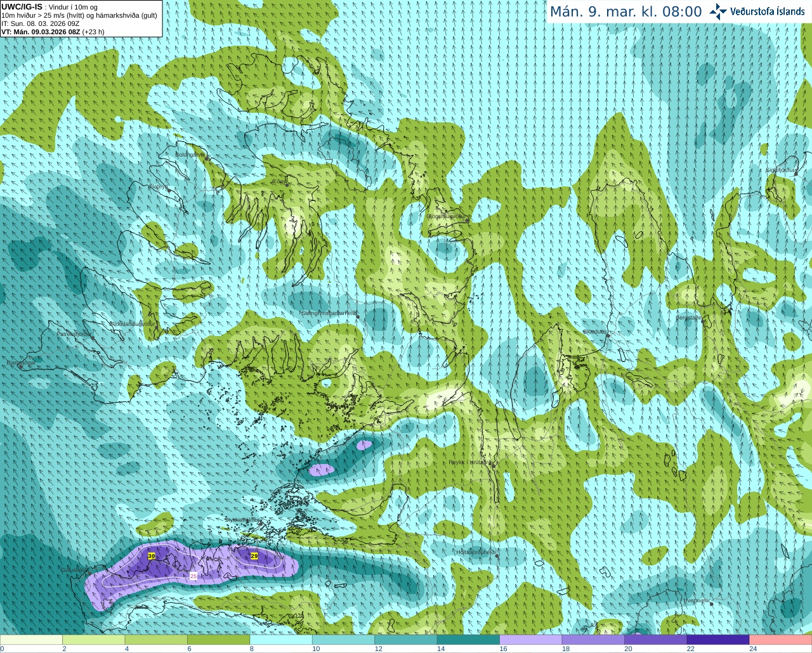Select the Bolungarvík station label
Viewport: 812px width, 653px height.
point(190,155)
